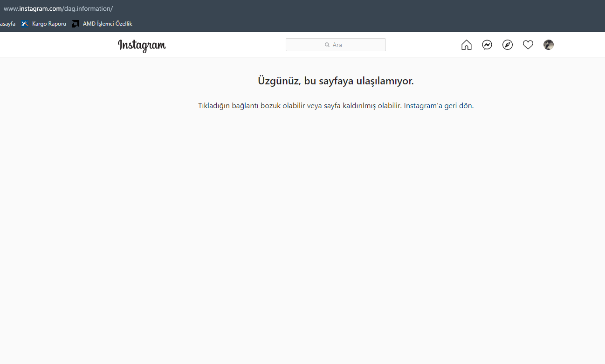This screenshot has height=364, width=605.
Task: Click the Instagram logo
Action: (x=142, y=45)
